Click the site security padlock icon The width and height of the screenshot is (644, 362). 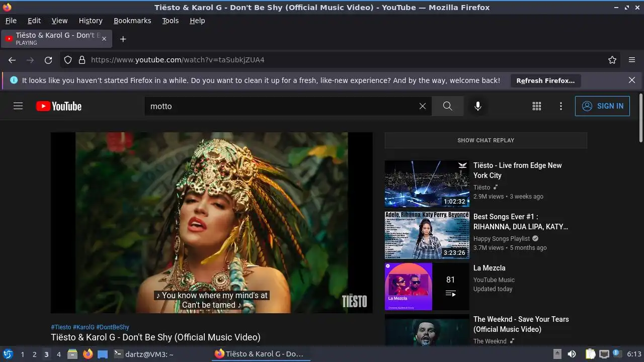click(x=82, y=60)
